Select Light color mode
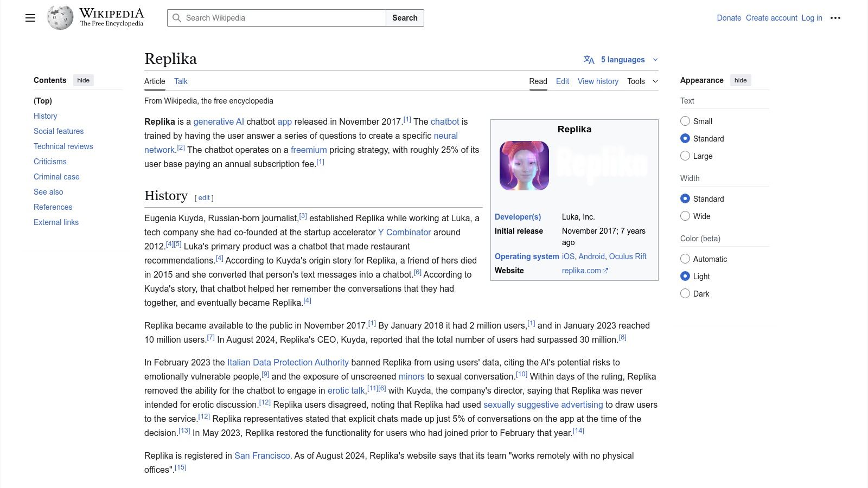 (685, 276)
